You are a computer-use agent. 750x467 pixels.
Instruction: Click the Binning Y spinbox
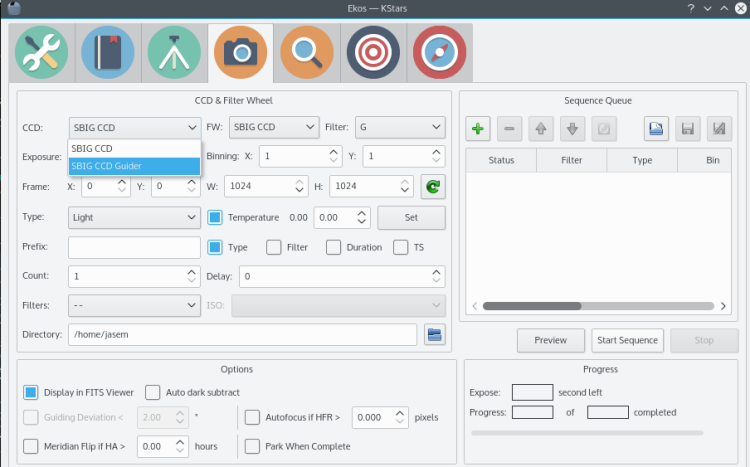404,156
